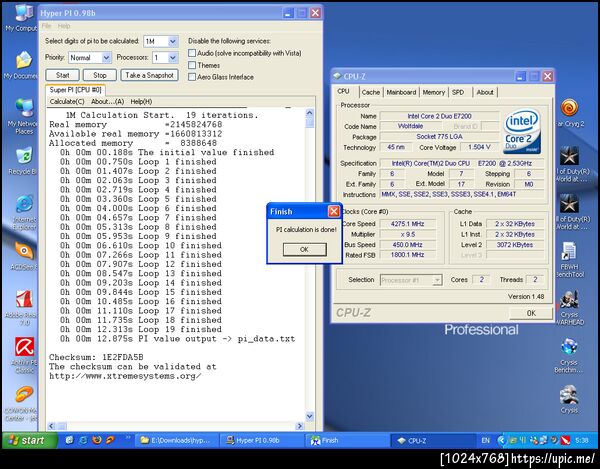Expand the Processors count dropdown
Screen dimensions: 600x469
(172, 58)
